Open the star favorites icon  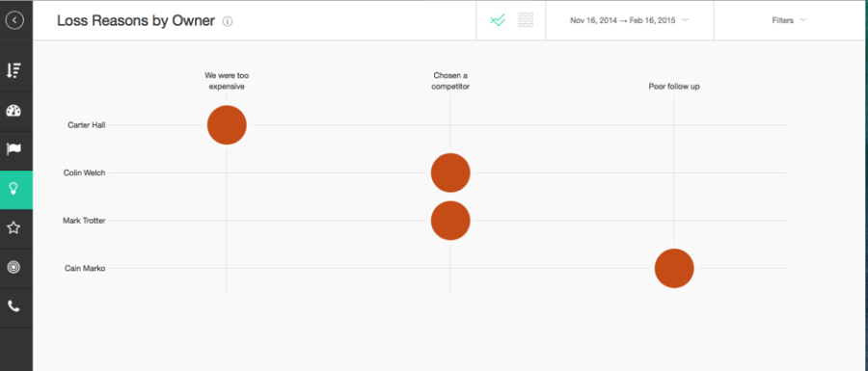14,227
